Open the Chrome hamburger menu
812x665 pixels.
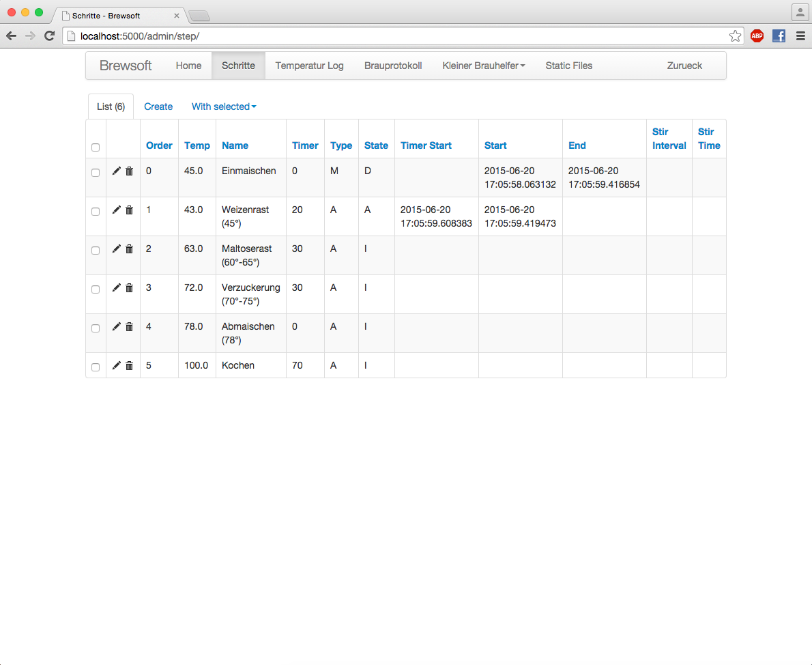(800, 36)
